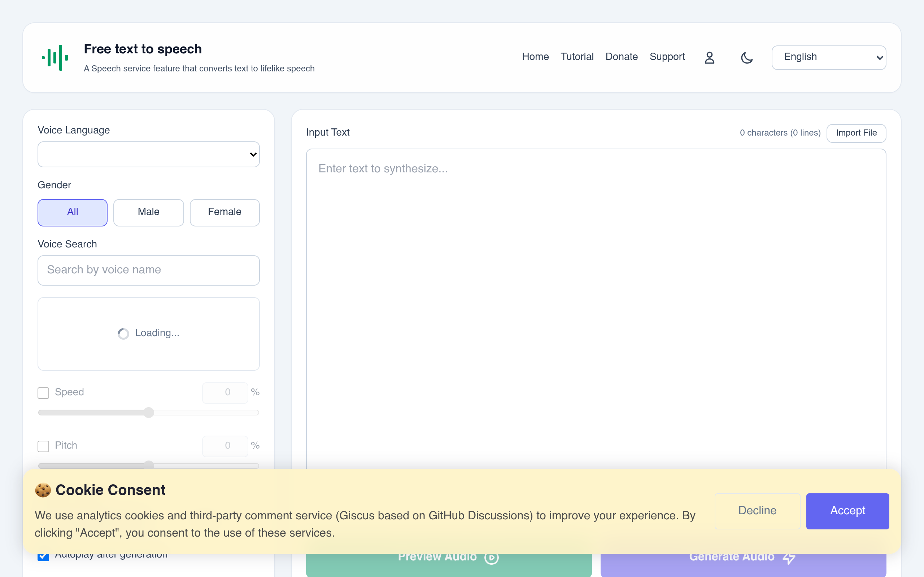
Task: Click the play icon on Preview Audio
Action: (492, 558)
